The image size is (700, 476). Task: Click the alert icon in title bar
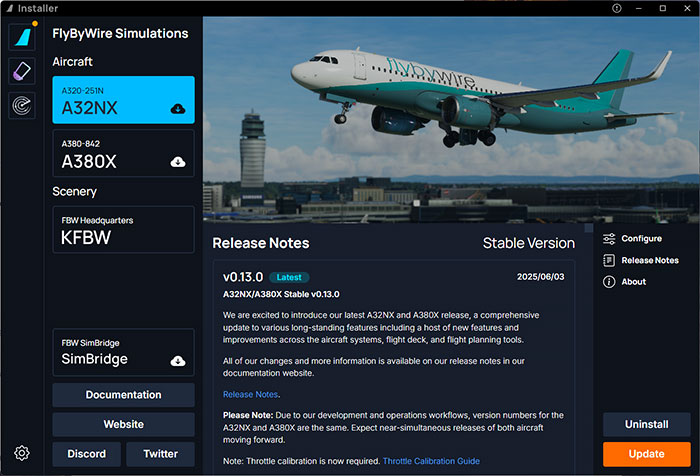617,8
